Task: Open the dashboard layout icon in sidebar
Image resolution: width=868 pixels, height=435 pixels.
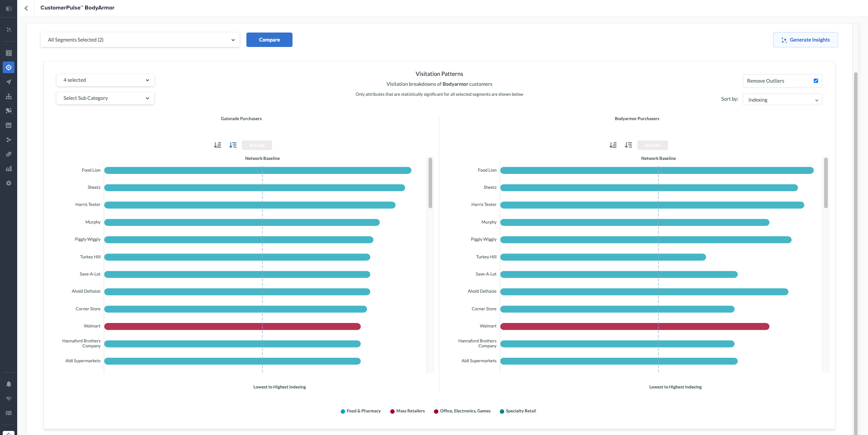Action: (x=9, y=53)
